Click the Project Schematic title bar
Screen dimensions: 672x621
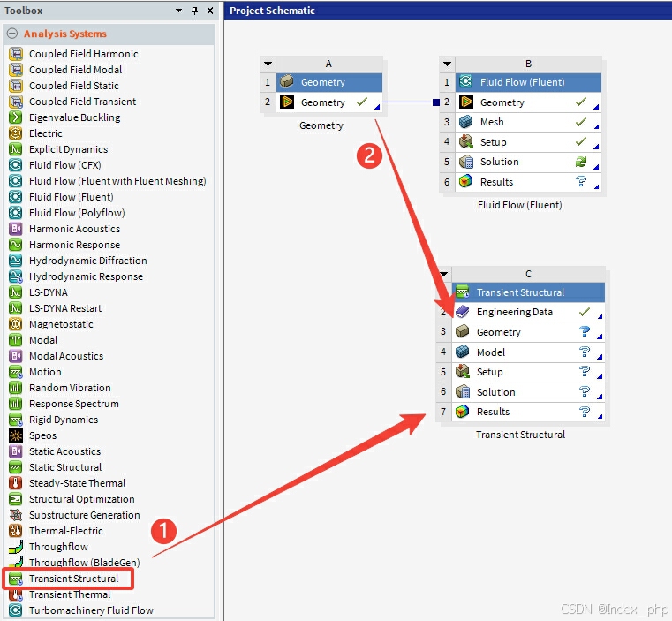[448, 11]
